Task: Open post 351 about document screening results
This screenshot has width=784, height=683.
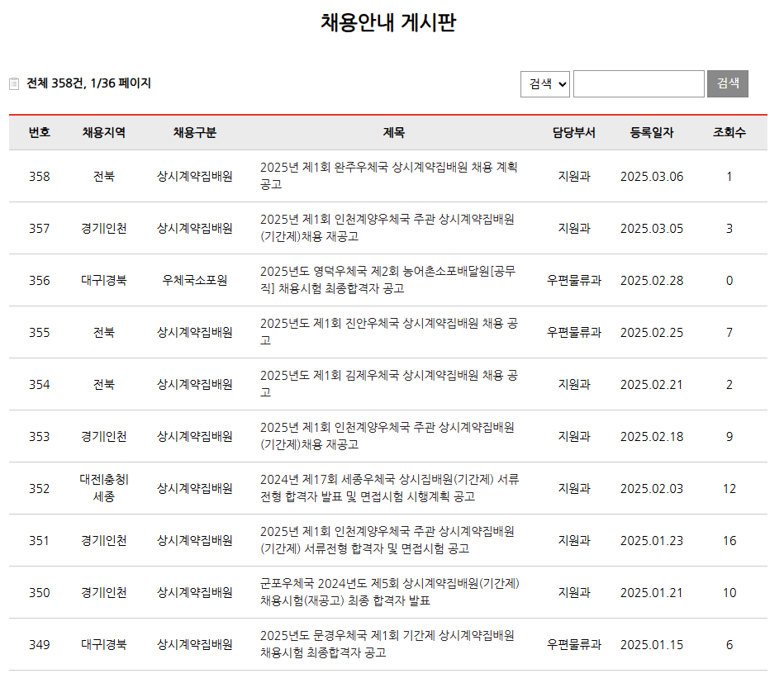Action: click(x=388, y=541)
